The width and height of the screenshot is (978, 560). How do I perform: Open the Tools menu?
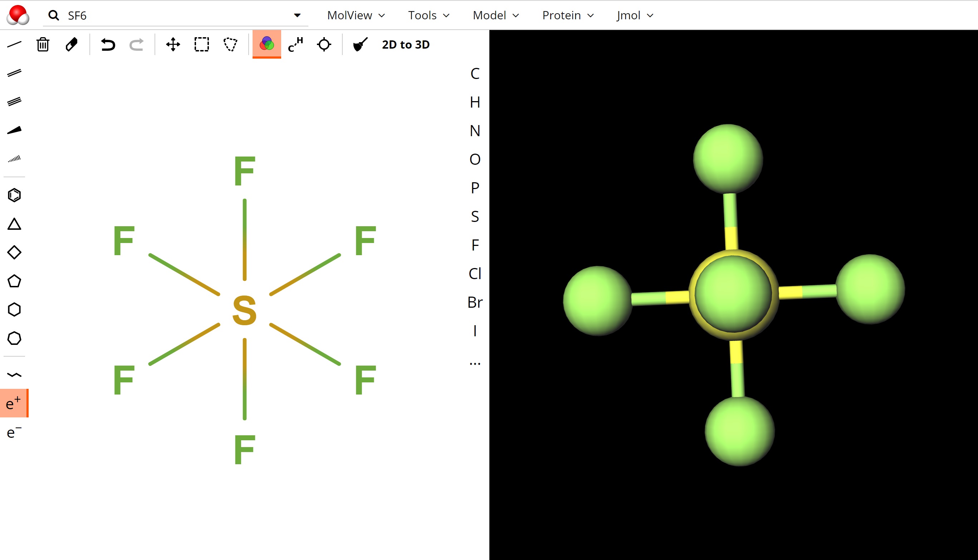pos(429,15)
